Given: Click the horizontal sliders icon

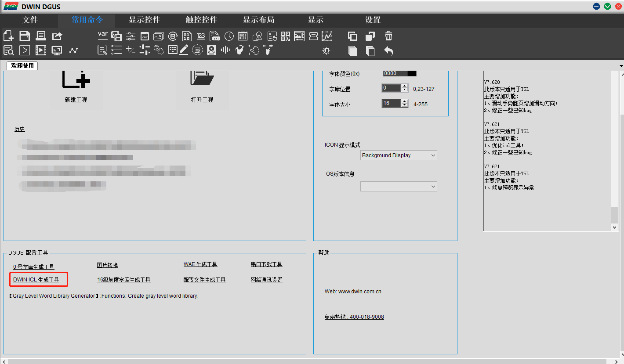Looking at the screenshot, I should (131, 36).
